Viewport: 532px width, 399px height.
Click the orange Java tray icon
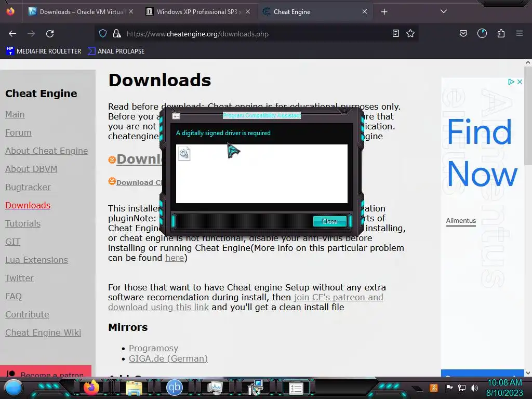coord(434,388)
